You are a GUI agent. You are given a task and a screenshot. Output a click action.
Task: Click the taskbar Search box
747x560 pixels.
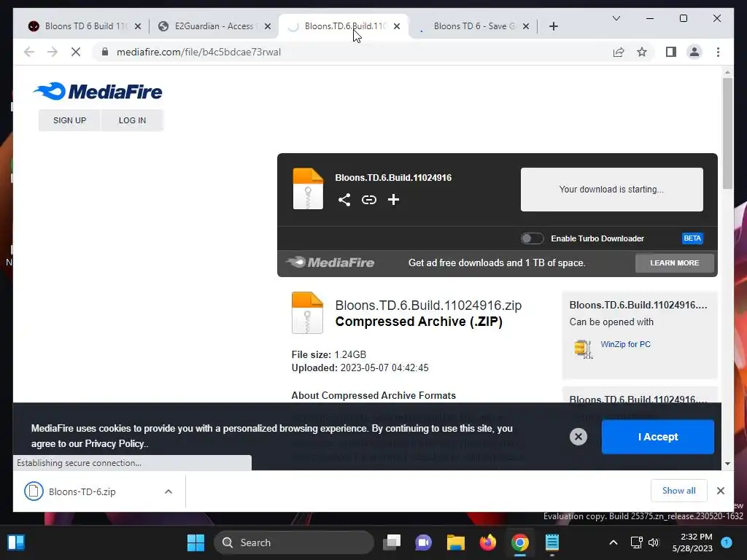pos(294,542)
